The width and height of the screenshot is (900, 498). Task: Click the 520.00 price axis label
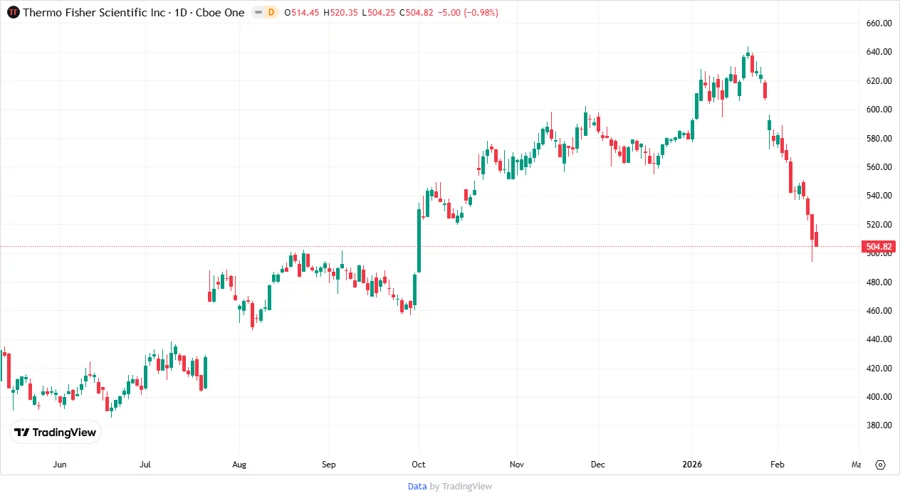click(x=879, y=224)
